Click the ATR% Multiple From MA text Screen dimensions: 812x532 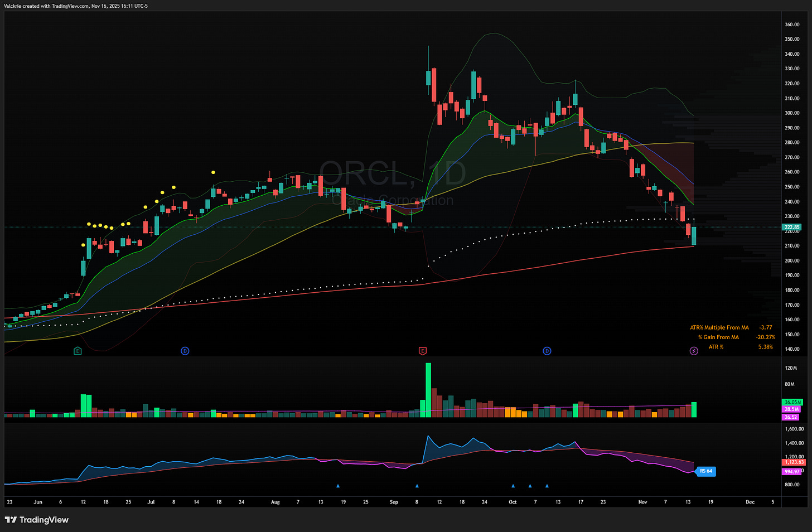[719, 327]
